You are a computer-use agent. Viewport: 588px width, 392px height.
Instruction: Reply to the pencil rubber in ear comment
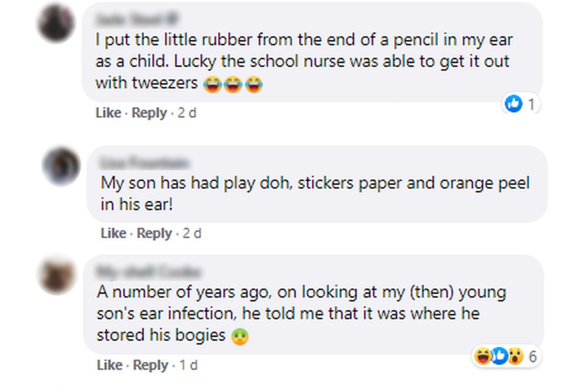(149, 113)
